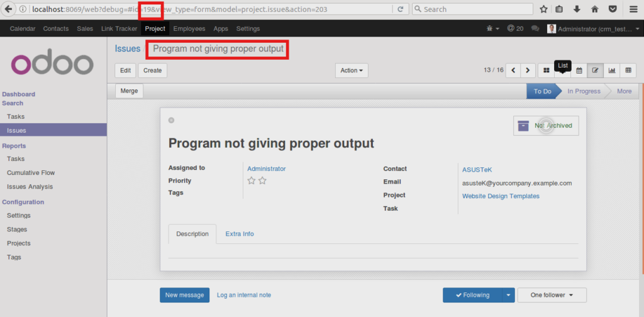
Task: Go to the previous issue record
Action: tap(513, 70)
